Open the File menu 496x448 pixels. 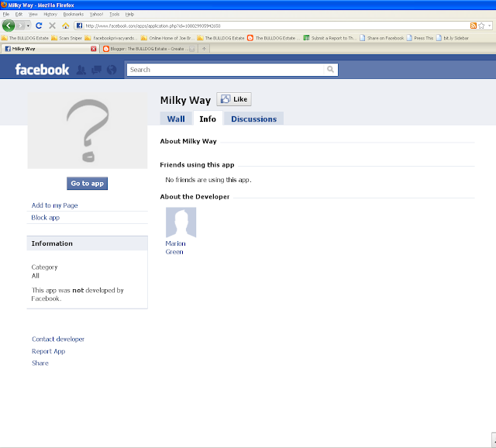tap(6, 14)
